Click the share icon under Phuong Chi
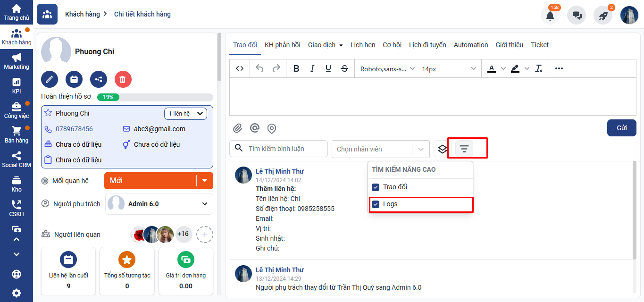644x302 pixels. click(98, 79)
